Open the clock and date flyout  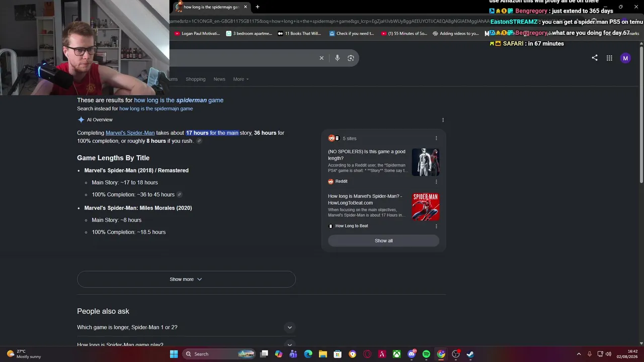626,354
